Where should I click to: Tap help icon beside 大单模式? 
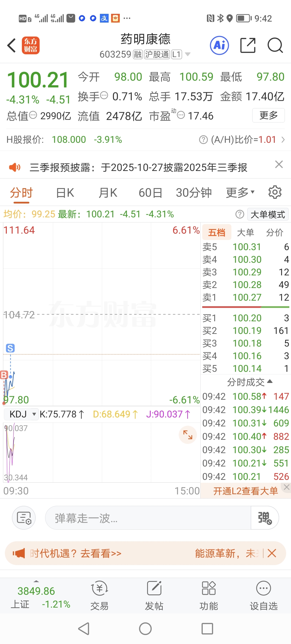[x=240, y=214]
